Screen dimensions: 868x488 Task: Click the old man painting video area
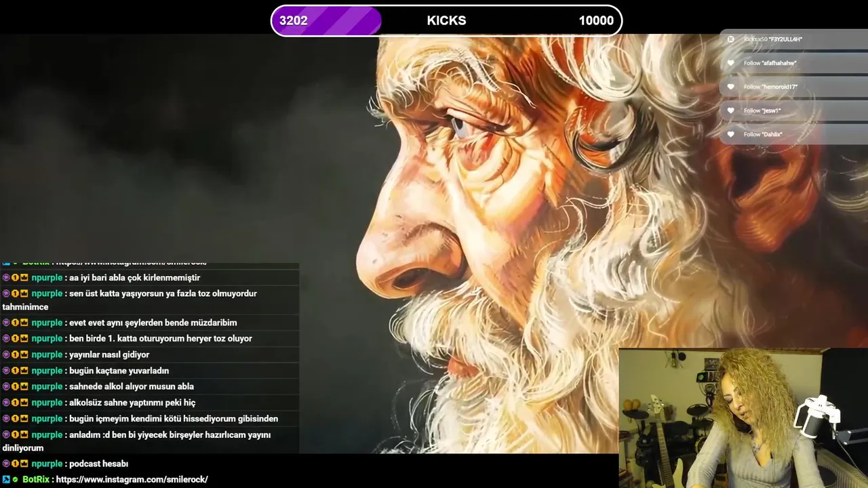434,244
